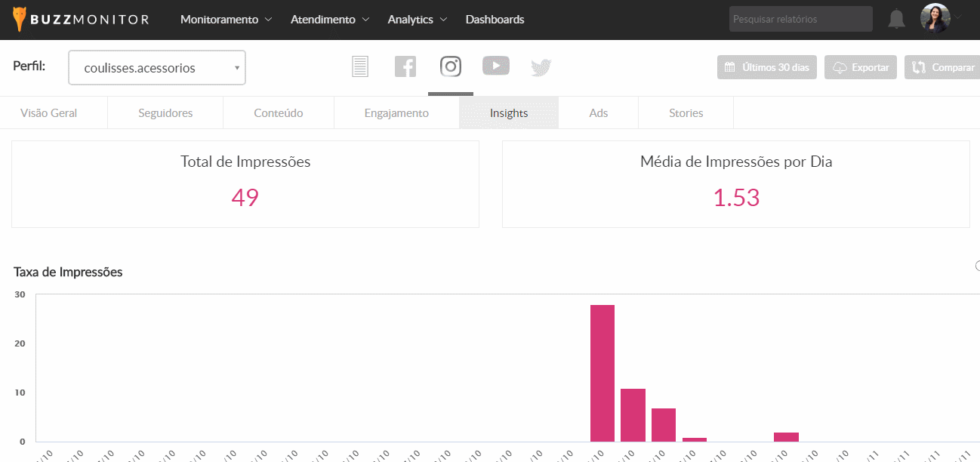
Task: Select the Instagram network icon
Action: coord(451,66)
